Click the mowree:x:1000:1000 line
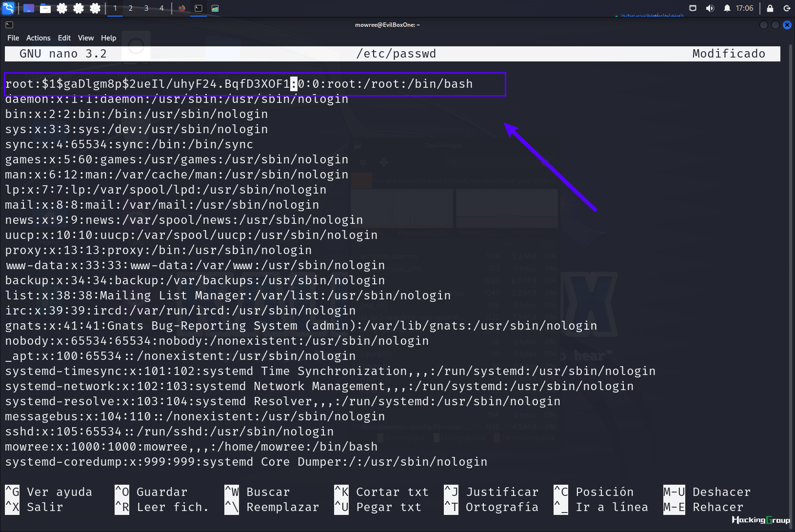 pos(191,447)
